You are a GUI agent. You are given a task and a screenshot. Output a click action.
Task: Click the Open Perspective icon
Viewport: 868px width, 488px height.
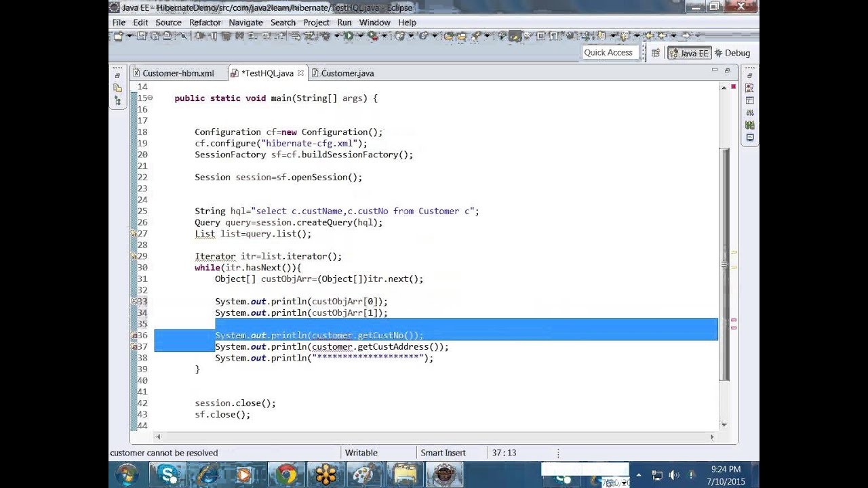pos(656,53)
